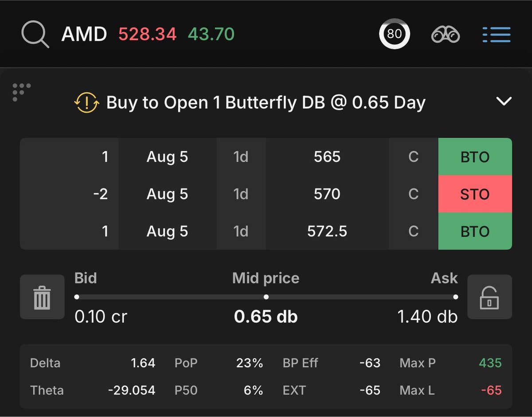Edit quantity 1 on the 572.5 leg
Image resolution: width=532 pixels, height=417 pixels.
pos(69,231)
